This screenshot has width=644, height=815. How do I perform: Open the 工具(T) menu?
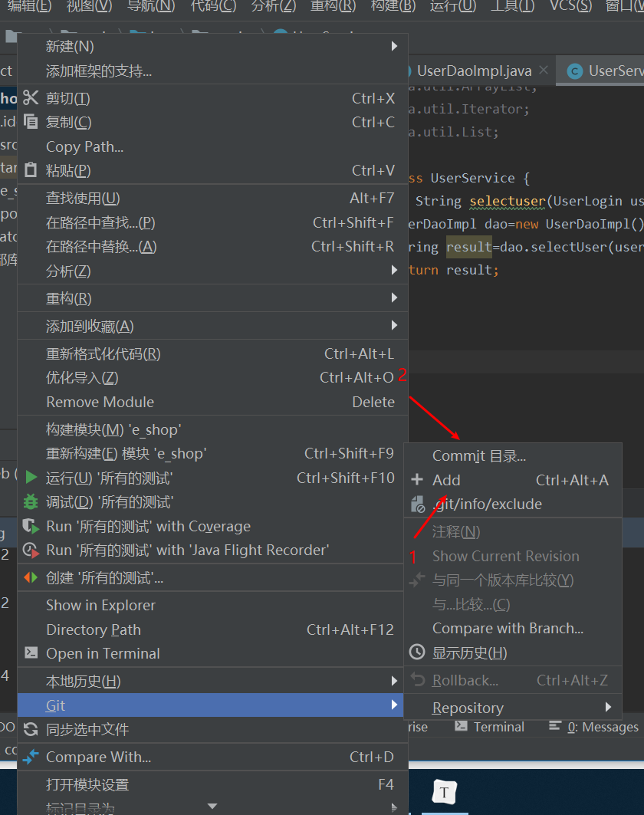pos(512,6)
